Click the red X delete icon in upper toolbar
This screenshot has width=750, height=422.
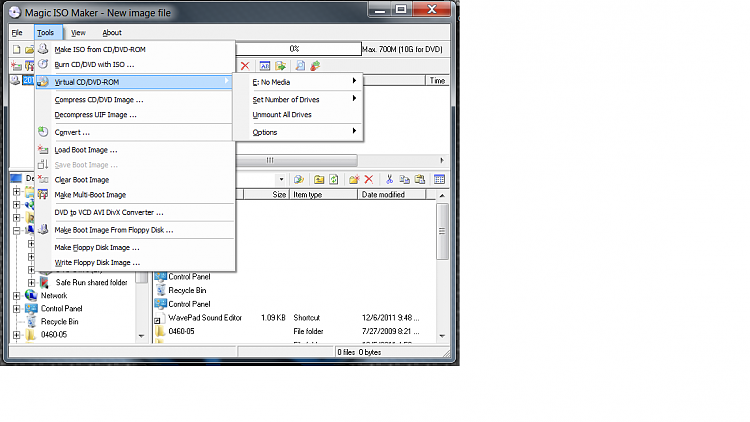(x=245, y=66)
